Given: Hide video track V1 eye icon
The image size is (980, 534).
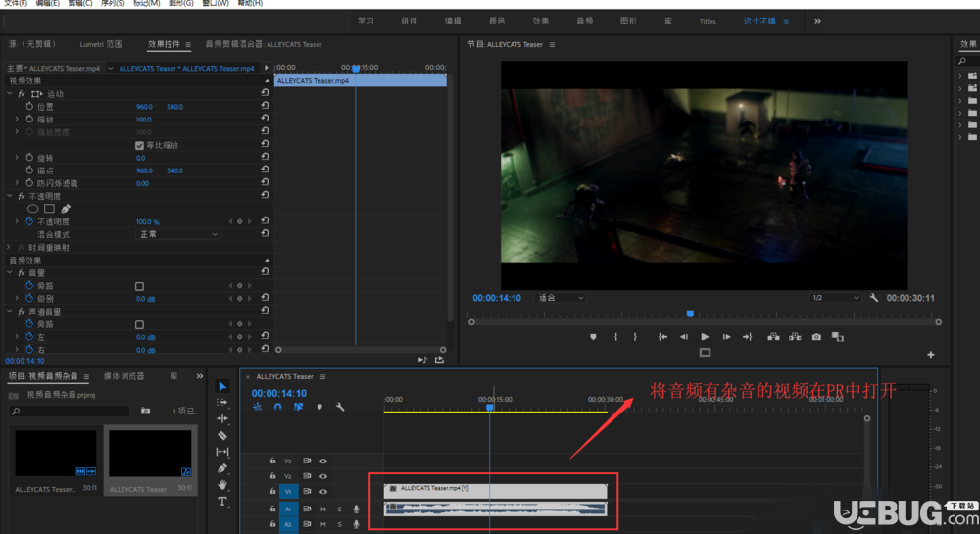Looking at the screenshot, I should 323,492.
